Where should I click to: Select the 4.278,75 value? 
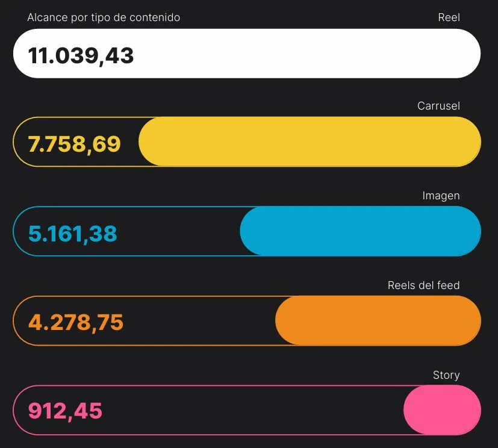[76, 323]
